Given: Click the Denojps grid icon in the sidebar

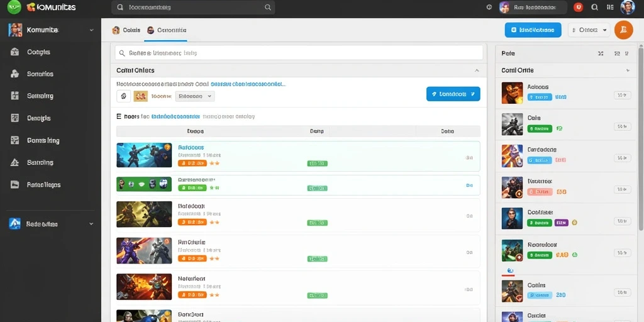Looking at the screenshot, I should click(15, 118).
